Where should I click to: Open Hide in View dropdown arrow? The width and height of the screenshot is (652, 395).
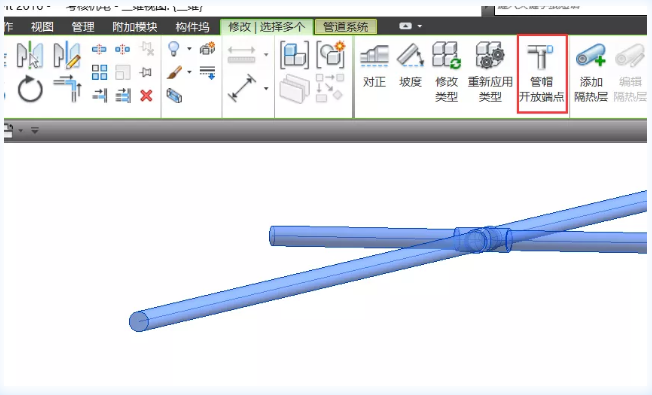pos(189,49)
